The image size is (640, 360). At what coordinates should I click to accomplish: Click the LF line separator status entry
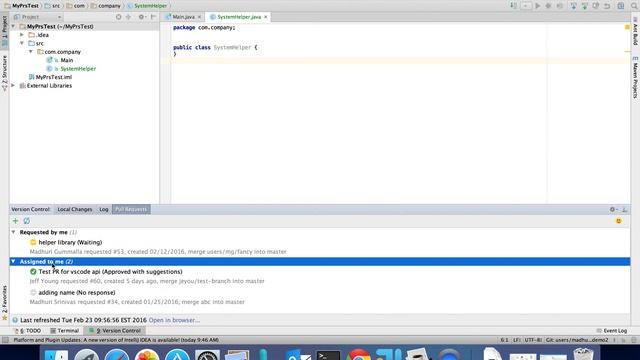(x=516, y=340)
